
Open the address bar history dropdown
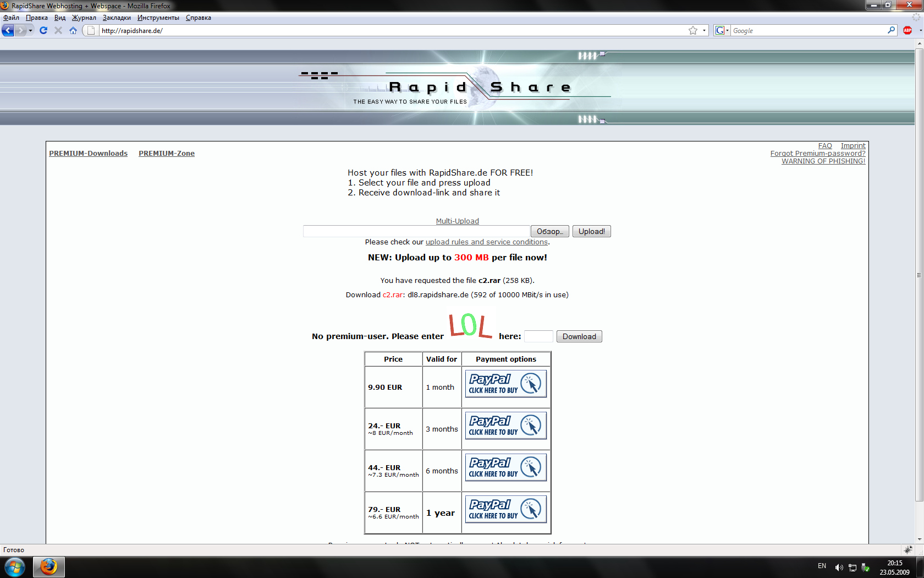pos(704,30)
